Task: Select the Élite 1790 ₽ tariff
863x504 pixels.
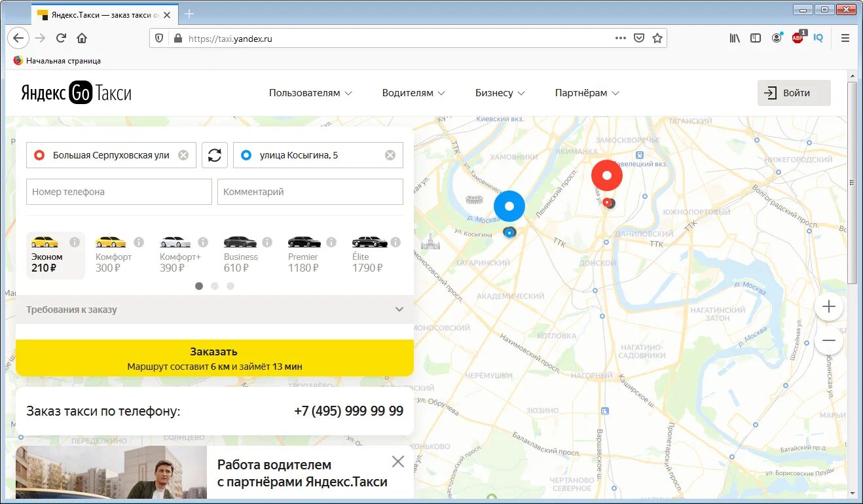Action: (x=376, y=255)
